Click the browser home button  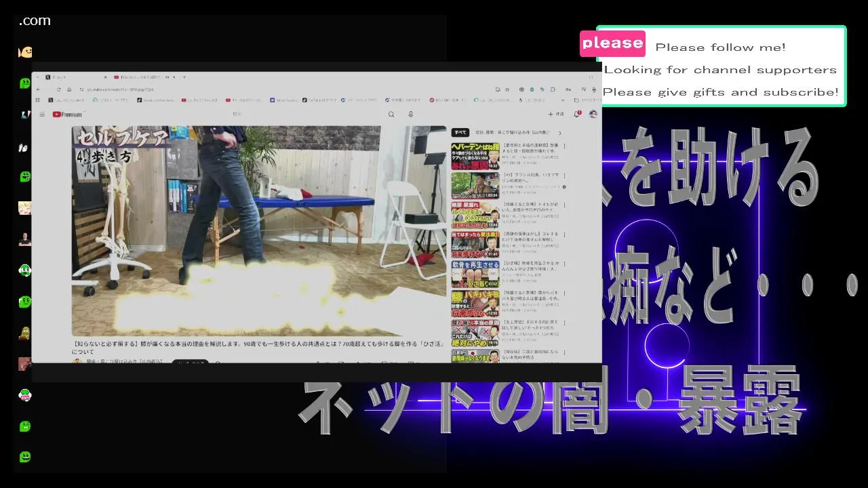pyautogui.click(x=68, y=89)
